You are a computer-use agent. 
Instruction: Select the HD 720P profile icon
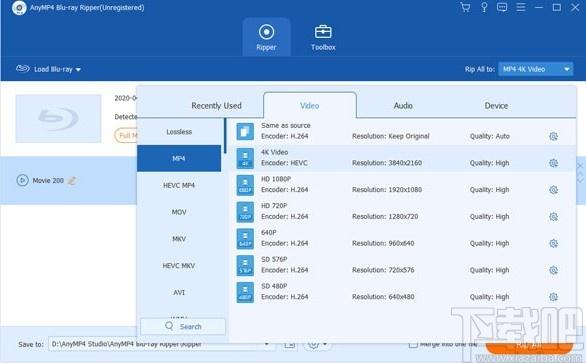[245, 212]
